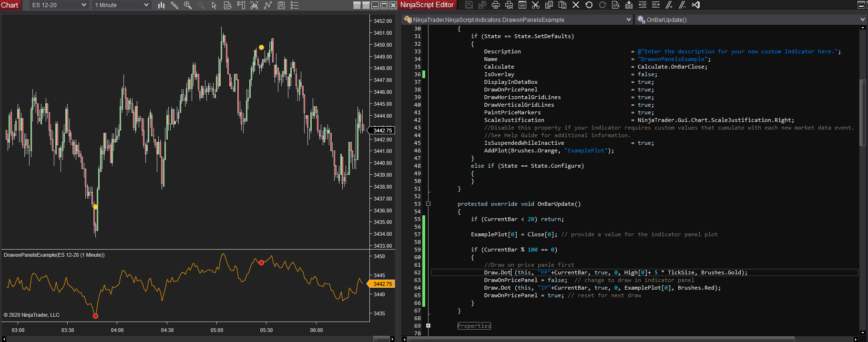Screen dimensions: 868x342
Task: Click the print icon in NinjaScript Editor
Action: coord(496,5)
